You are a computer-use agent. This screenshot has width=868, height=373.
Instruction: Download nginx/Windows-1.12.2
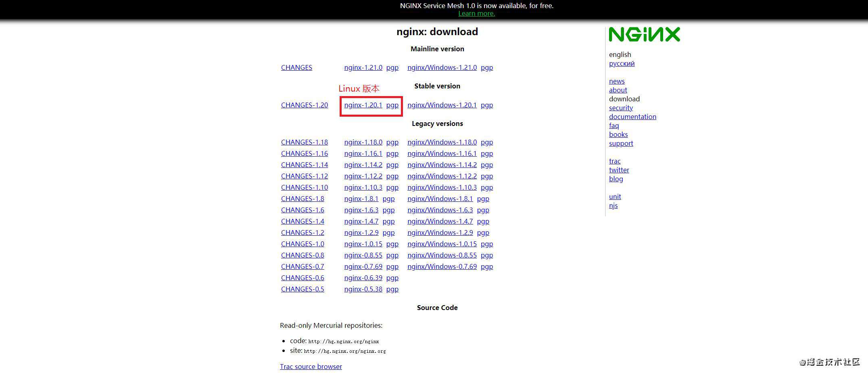[442, 176]
